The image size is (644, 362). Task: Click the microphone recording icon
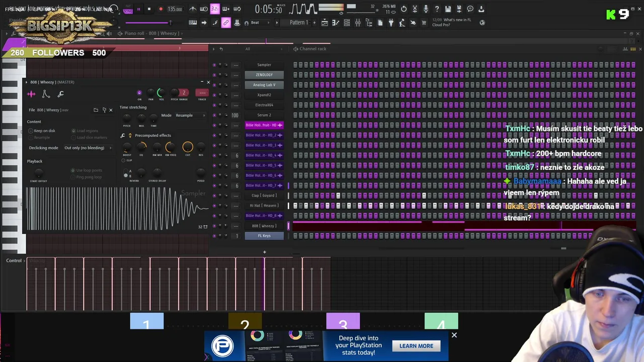426,9
